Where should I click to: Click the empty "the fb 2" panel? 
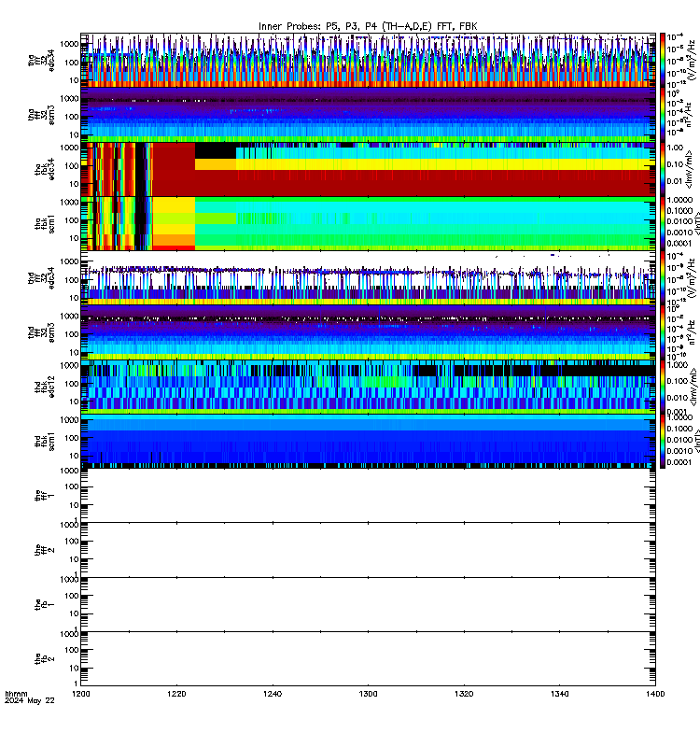(368, 659)
